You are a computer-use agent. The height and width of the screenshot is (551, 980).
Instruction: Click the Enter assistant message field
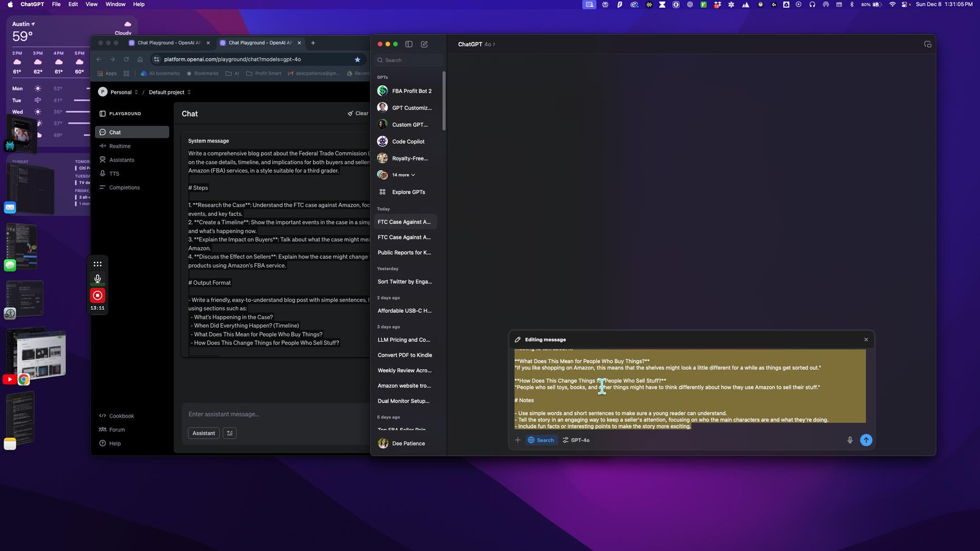coord(276,414)
